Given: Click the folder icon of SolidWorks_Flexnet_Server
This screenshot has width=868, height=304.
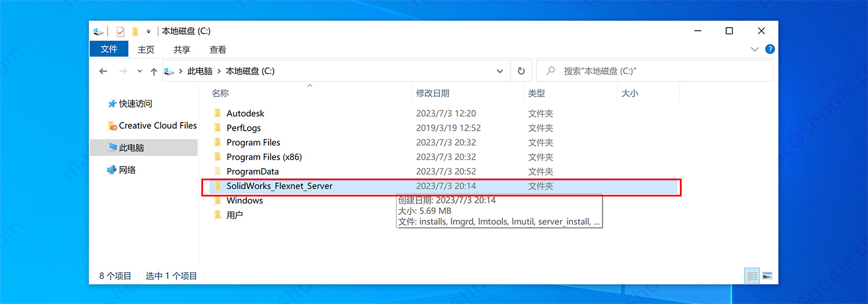Looking at the screenshot, I should 218,186.
